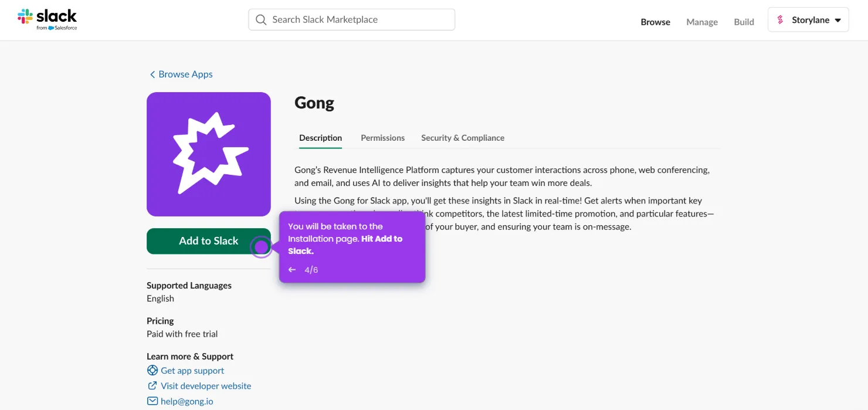
Task: Click the Add to Slack button
Action: [209, 241]
